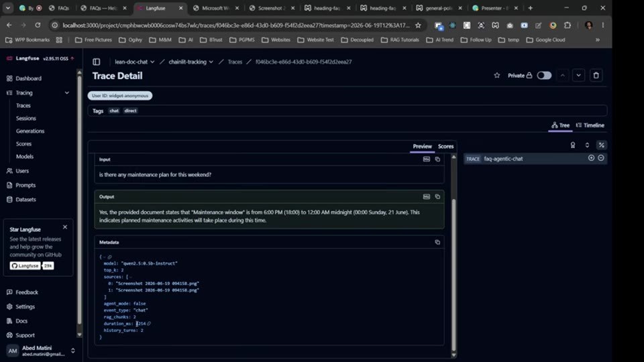
Task: Expand all nodes in faq-agentic-chat trace
Action: point(591,158)
